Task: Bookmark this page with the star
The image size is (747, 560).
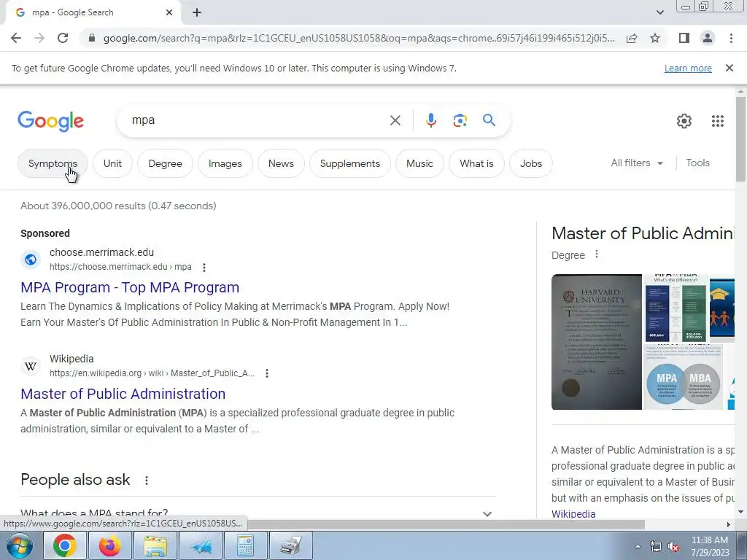Action: coord(655,38)
